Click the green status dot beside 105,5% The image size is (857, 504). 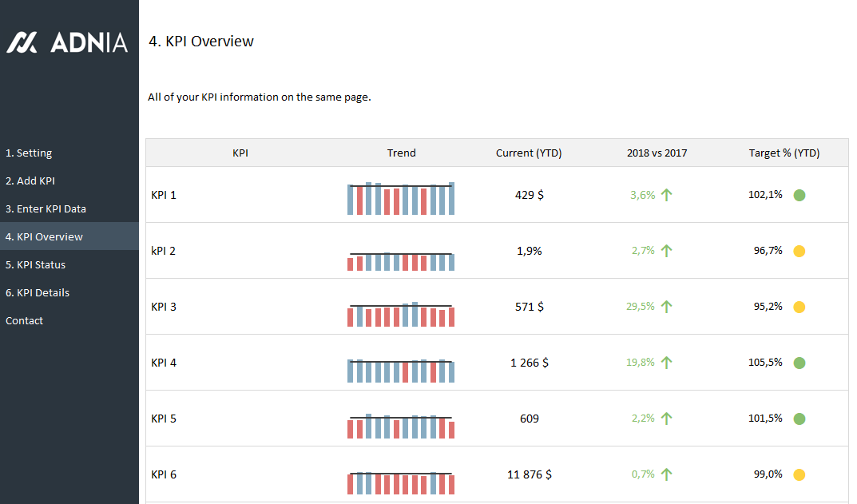[x=799, y=363]
